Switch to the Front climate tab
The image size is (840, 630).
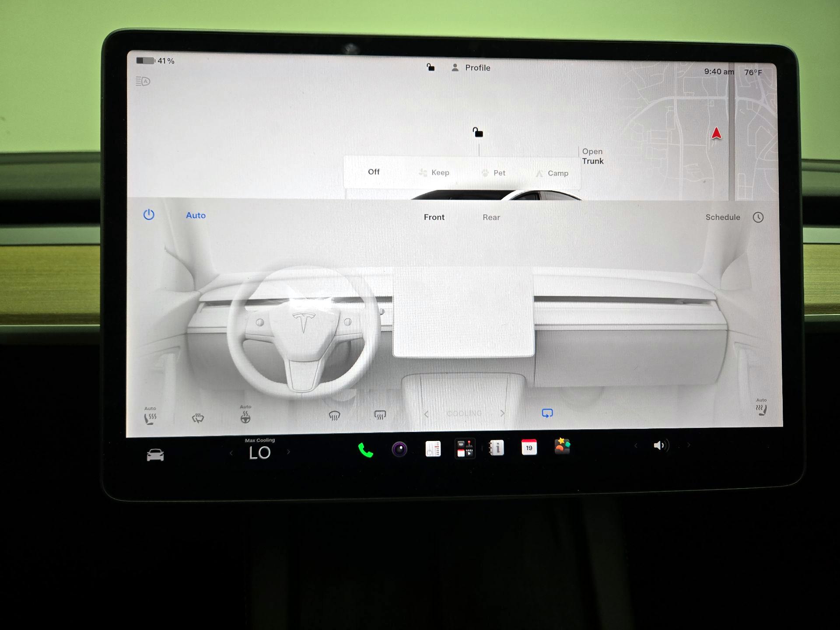coord(434,217)
